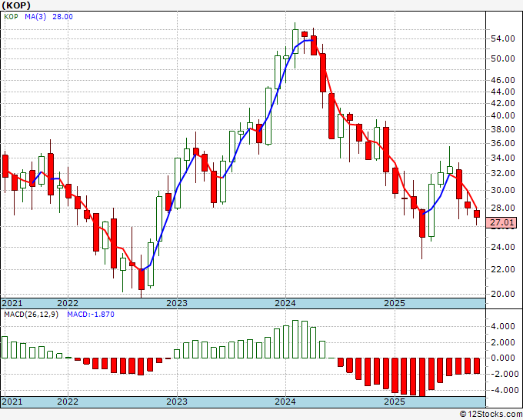
Task: Click the 2.000 MACD axis label
Action: 503,342
